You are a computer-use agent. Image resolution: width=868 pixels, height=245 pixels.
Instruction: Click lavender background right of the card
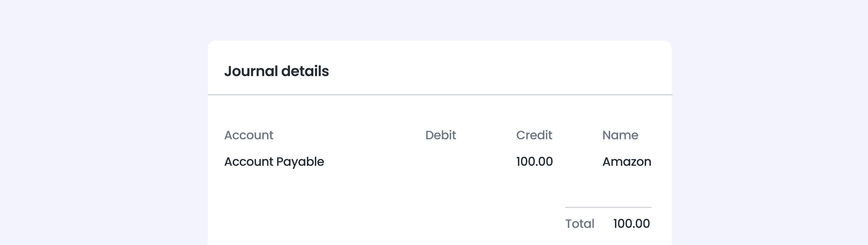tap(768, 135)
